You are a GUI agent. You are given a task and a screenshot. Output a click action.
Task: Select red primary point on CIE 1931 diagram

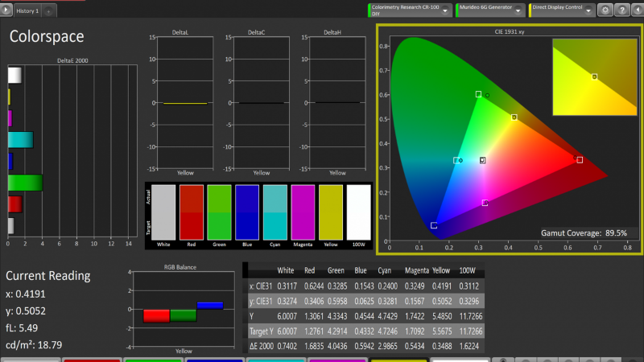point(580,159)
